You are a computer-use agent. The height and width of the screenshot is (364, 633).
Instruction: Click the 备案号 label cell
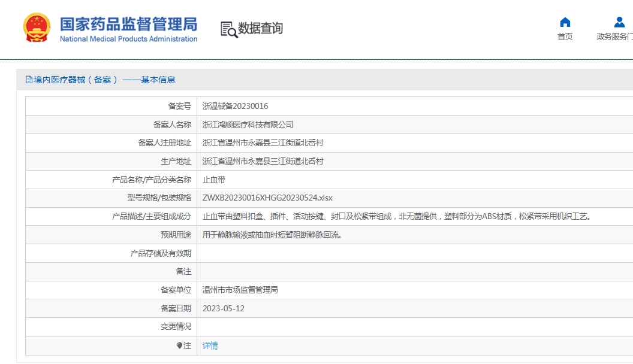[111, 106]
